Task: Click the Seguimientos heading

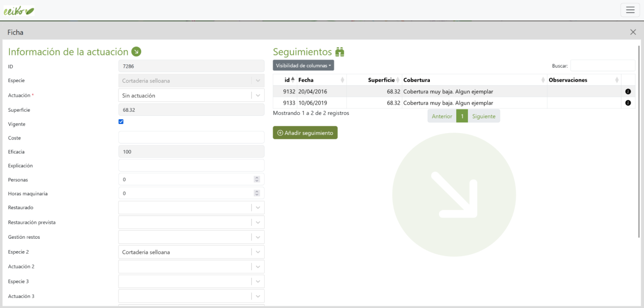Action: pos(302,52)
